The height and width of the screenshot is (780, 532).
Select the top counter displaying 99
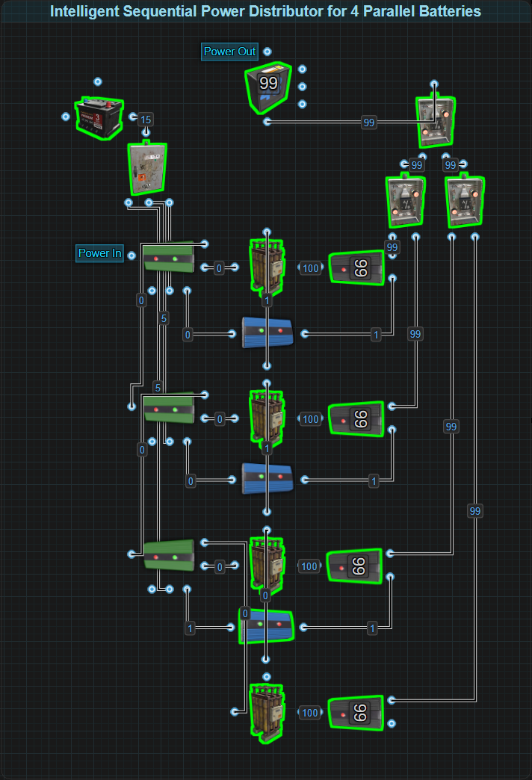click(x=267, y=87)
